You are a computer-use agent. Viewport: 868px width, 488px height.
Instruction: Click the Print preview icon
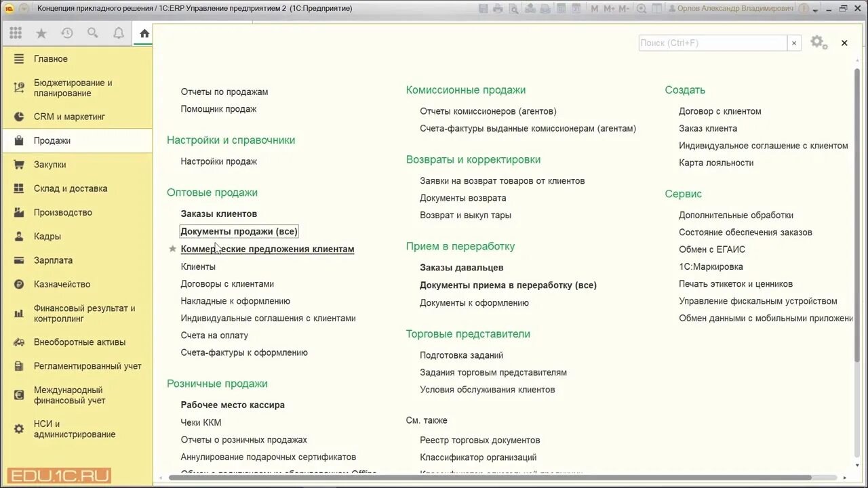513,9
